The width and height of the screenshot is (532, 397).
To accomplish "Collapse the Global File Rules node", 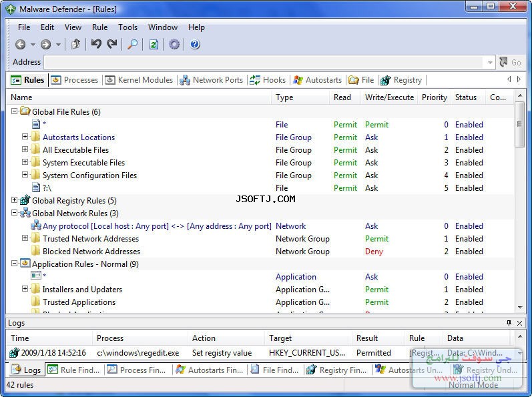I will coord(14,111).
